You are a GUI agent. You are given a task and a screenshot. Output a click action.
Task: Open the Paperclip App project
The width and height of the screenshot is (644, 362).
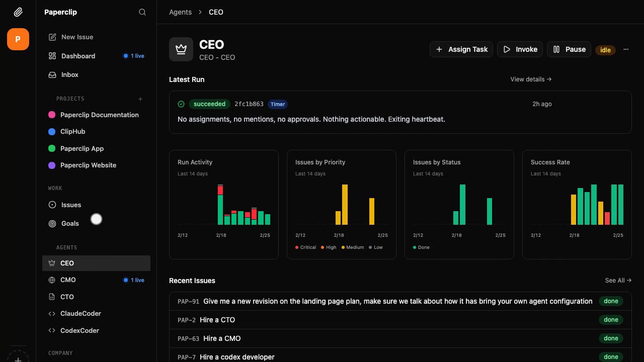[96, 148]
